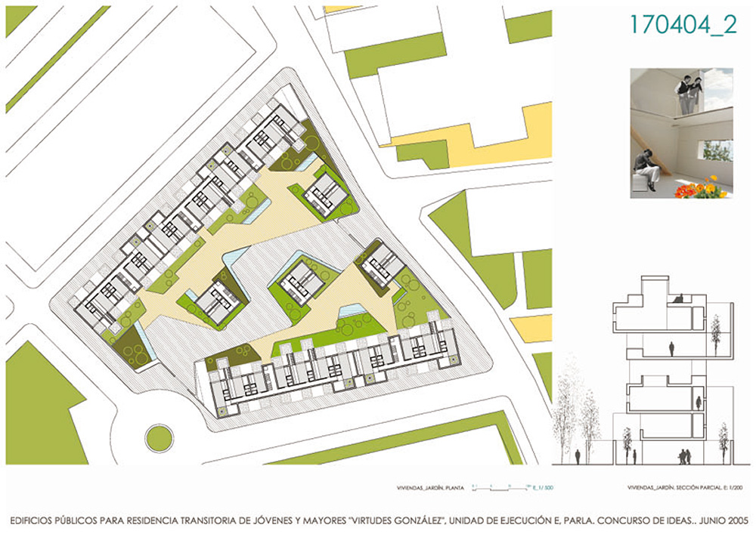Click the lone person silhouette beside the bare trees
The height and width of the screenshot is (534, 756).
click(x=579, y=457)
